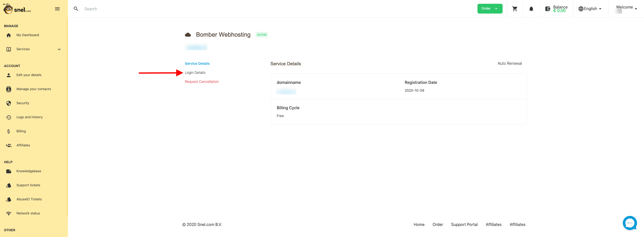This screenshot has height=237, width=644.
Task: Click the footer Home link
Action: pos(419,224)
